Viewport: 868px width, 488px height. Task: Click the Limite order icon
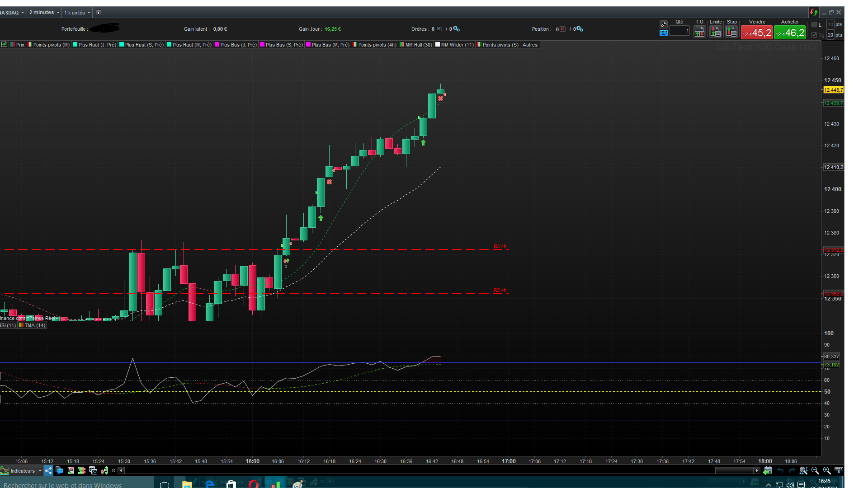[x=715, y=32]
